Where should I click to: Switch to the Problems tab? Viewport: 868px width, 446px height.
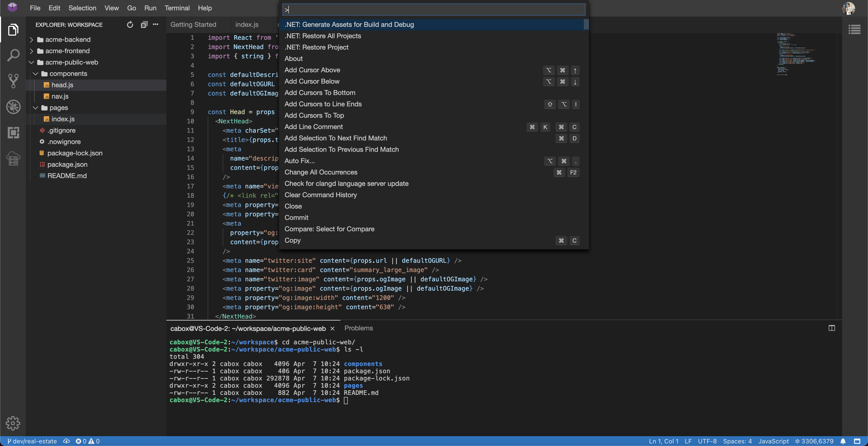[358, 328]
